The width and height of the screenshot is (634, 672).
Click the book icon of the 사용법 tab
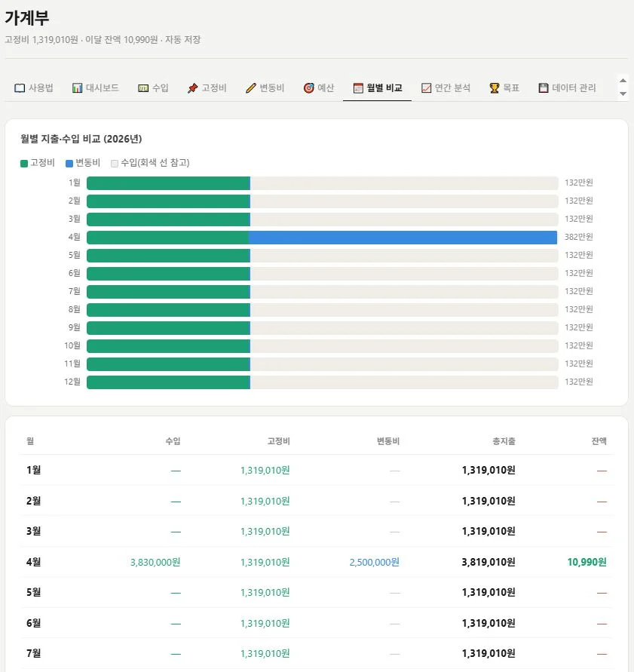20,87
